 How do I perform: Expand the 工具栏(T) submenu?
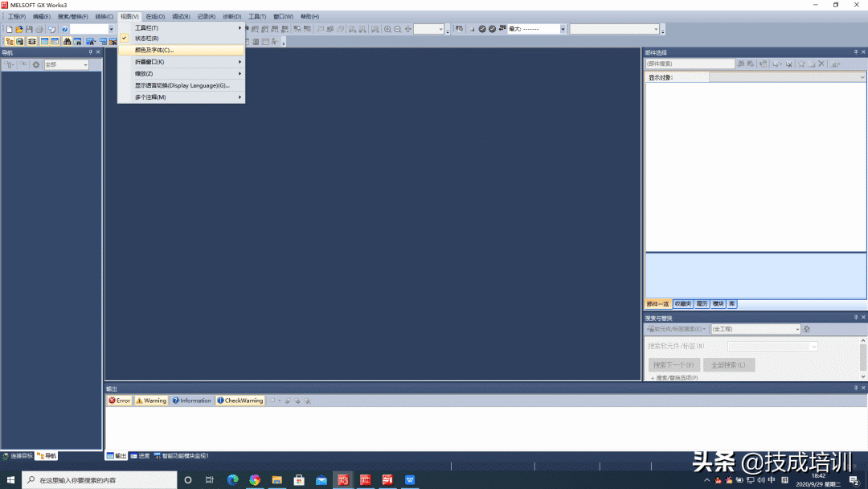pyautogui.click(x=181, y=27)
